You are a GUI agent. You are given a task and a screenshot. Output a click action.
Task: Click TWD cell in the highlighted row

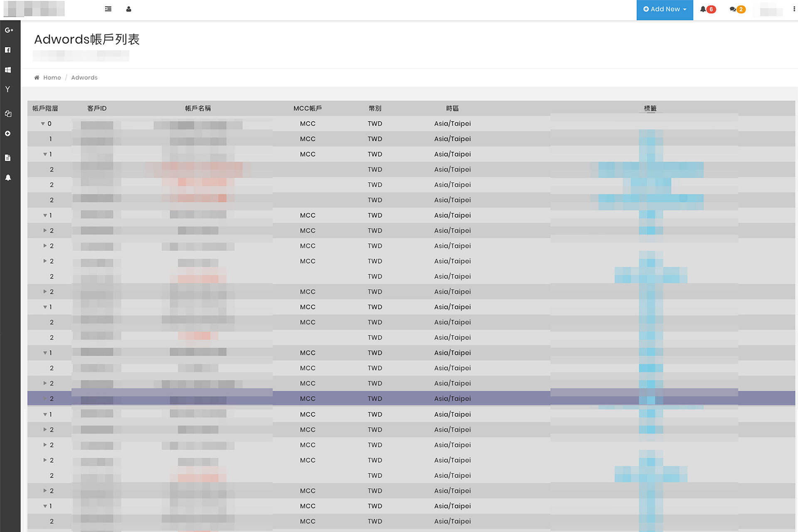tap(375, 399)
